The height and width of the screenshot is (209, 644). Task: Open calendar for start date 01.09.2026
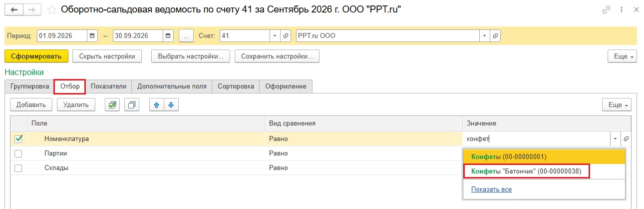92,36
